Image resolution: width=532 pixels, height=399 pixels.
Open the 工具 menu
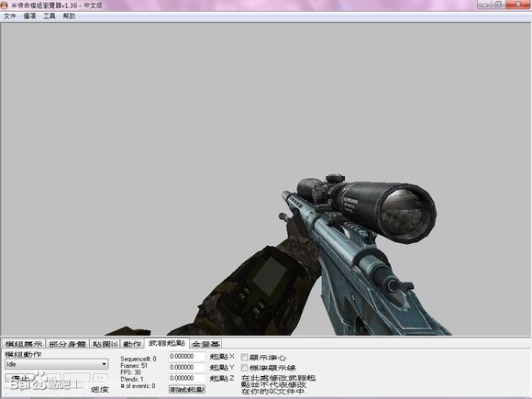click(50, 16)
